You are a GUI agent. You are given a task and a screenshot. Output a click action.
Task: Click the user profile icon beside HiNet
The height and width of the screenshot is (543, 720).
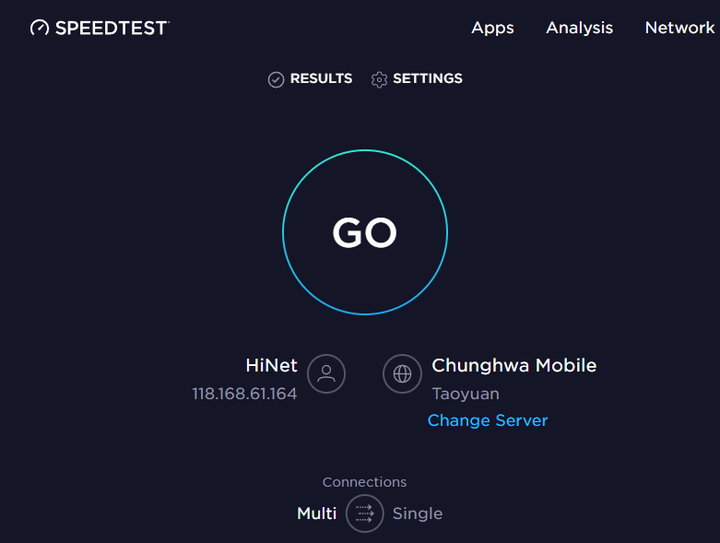(326, 374)
